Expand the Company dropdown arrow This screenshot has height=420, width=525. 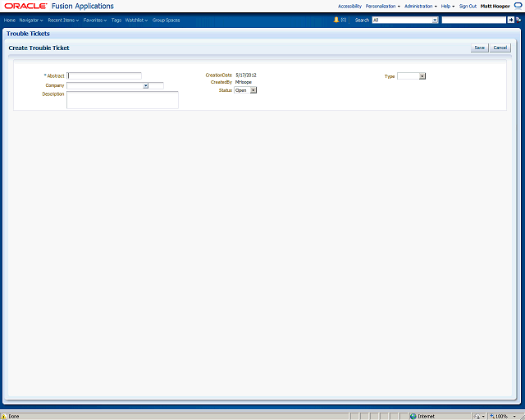[x=146, y=86]
